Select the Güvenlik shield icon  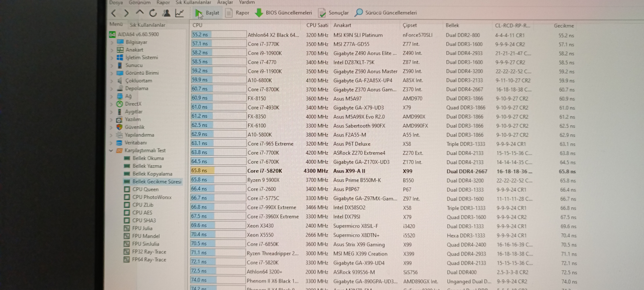click(x=119, y=127)
